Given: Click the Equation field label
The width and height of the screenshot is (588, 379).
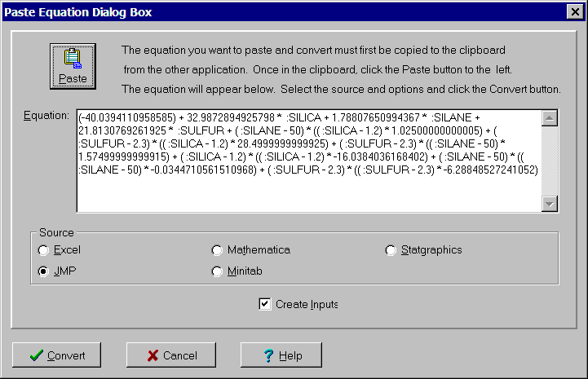Looking at the screenshot, I should point(47,117).
